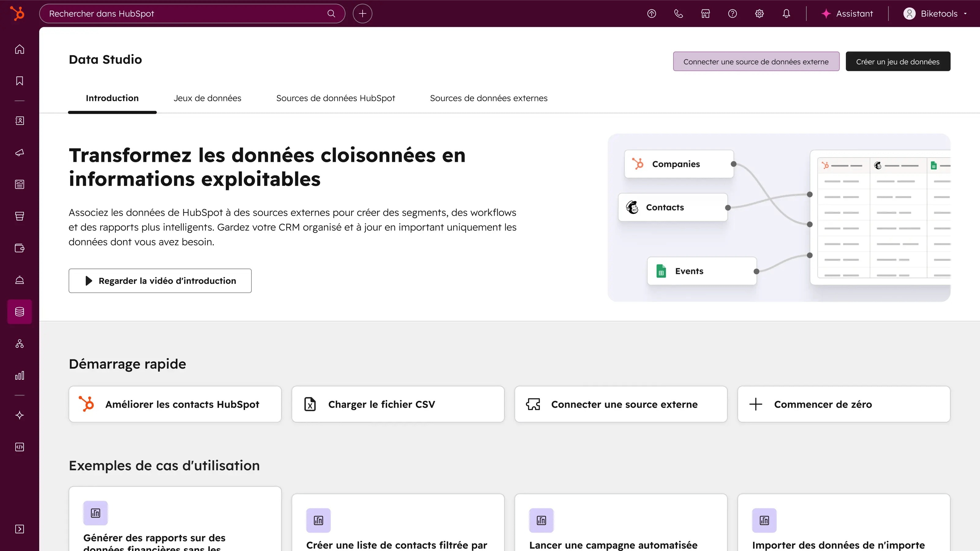The height and width of the screenshot is (551, 980).
Task: Switch to the Jeux de données tab
Action: [x=207, y=98]
